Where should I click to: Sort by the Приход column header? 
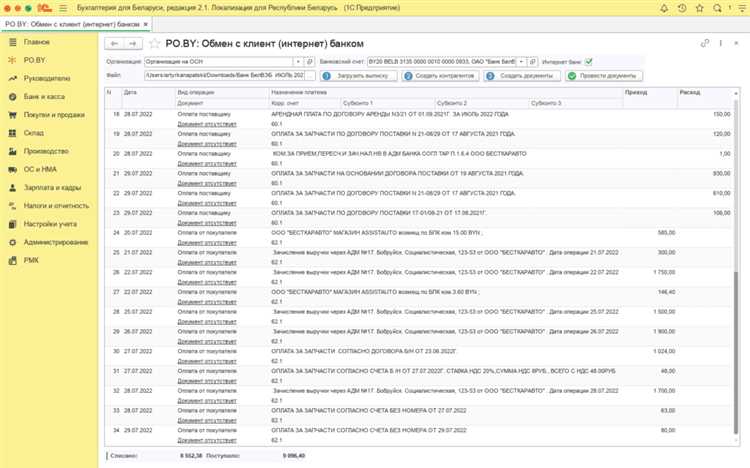click(634, 91)
